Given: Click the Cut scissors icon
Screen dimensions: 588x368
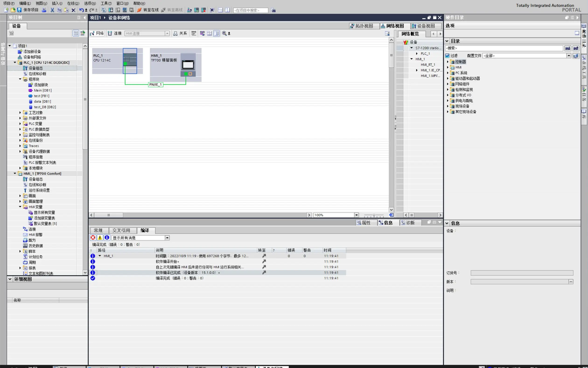Looking at the screenshot, I should (x=52, y=10).
